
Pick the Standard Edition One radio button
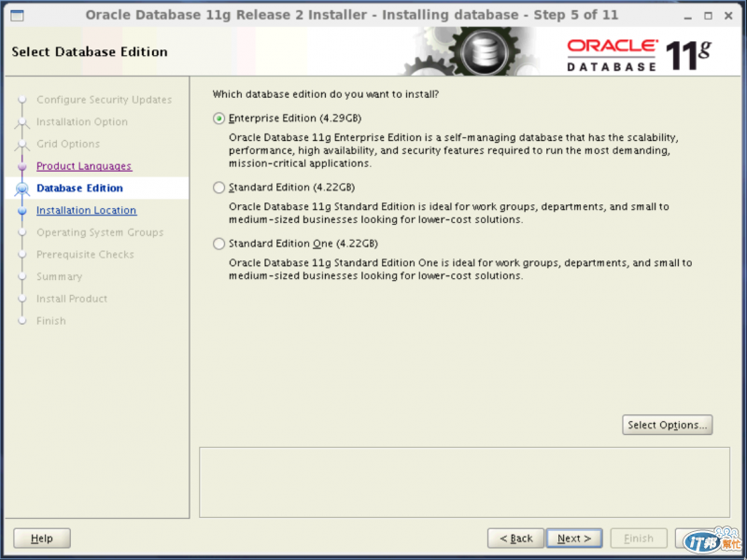point(218,244)
